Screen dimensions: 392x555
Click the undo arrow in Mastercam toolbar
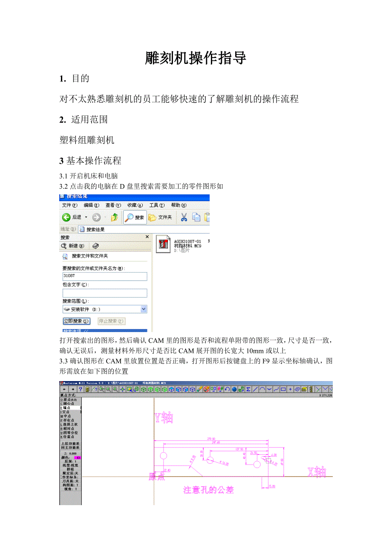click(x=228, y=389)
